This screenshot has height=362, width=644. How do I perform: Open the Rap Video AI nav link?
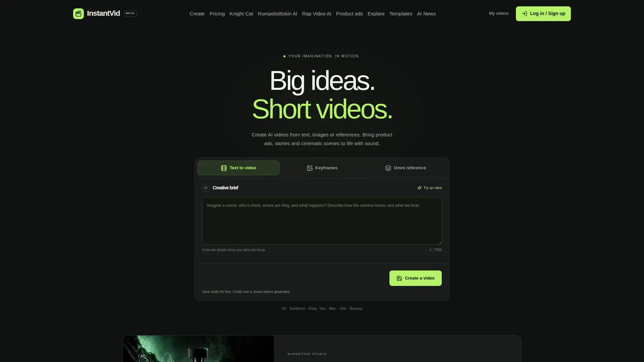[317, 14]
